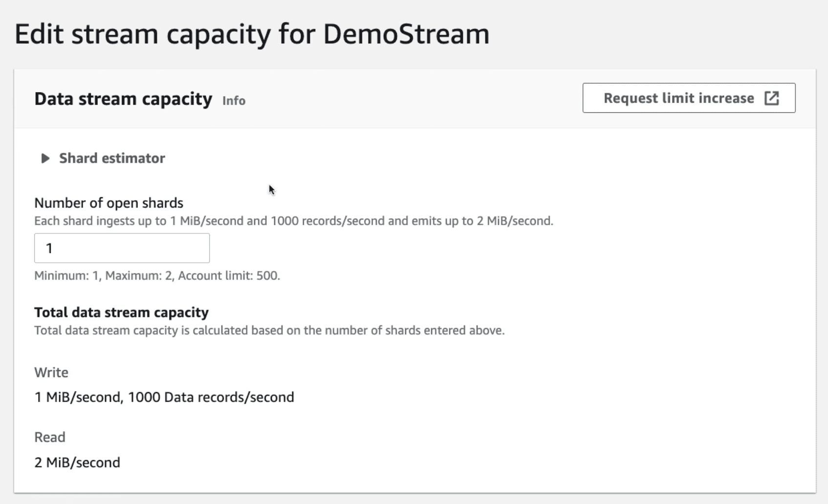Focus the Number of open shards input

coord(122,248)
